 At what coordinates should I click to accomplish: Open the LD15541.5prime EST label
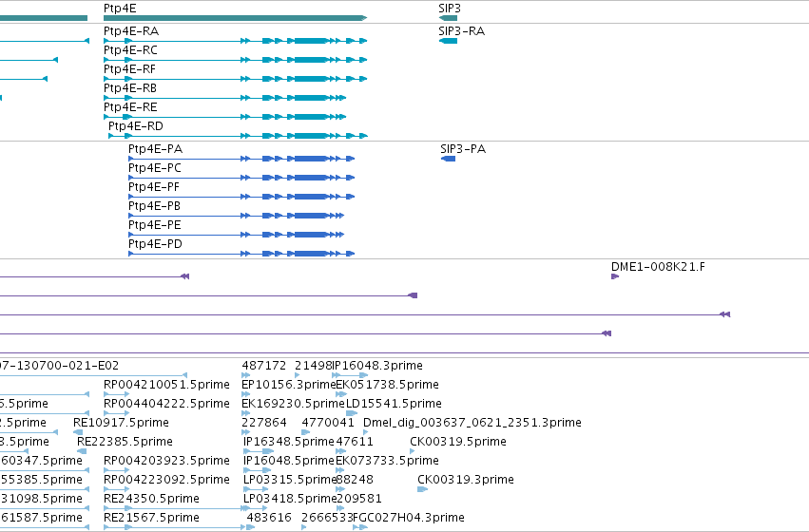pos(394,404)
